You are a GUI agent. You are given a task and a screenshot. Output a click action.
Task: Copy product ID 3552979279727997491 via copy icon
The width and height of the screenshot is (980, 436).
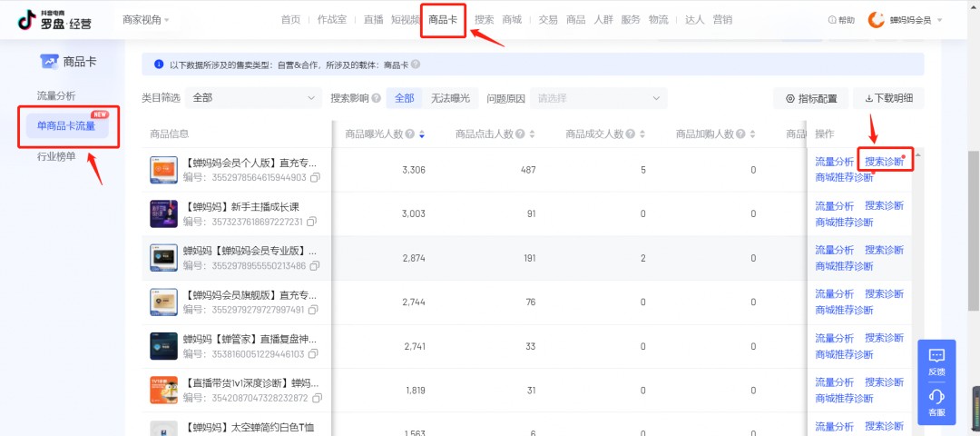[x=313, y=311]
